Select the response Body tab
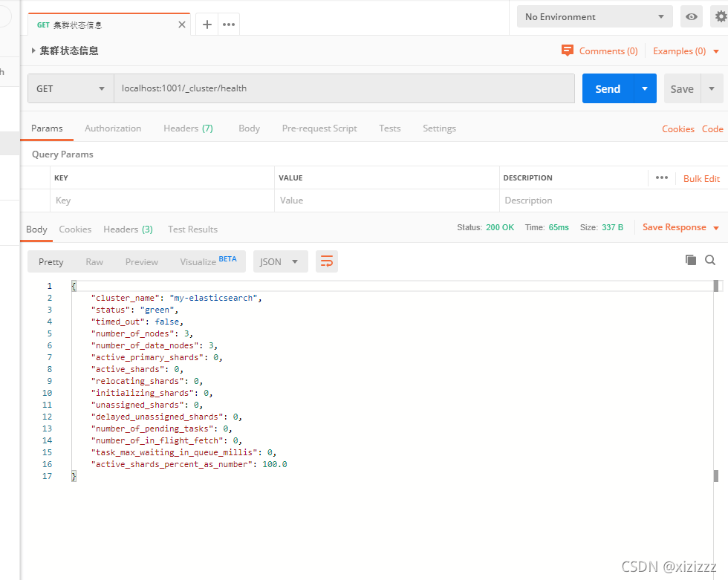 click(x=36, y=229)
